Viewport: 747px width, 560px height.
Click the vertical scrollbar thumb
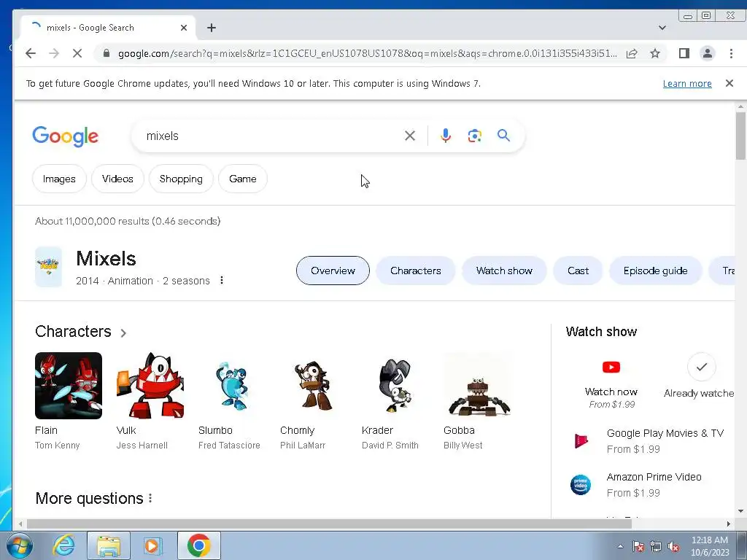(740, 136)
